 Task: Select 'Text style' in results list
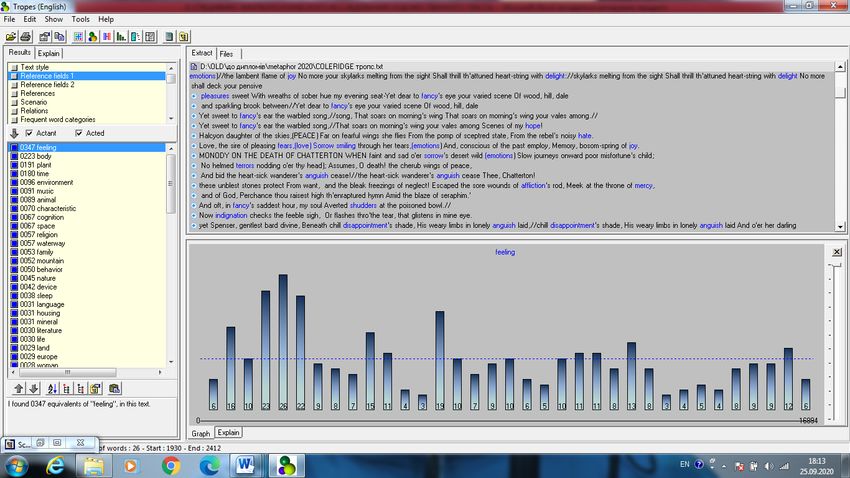(35, 67)
